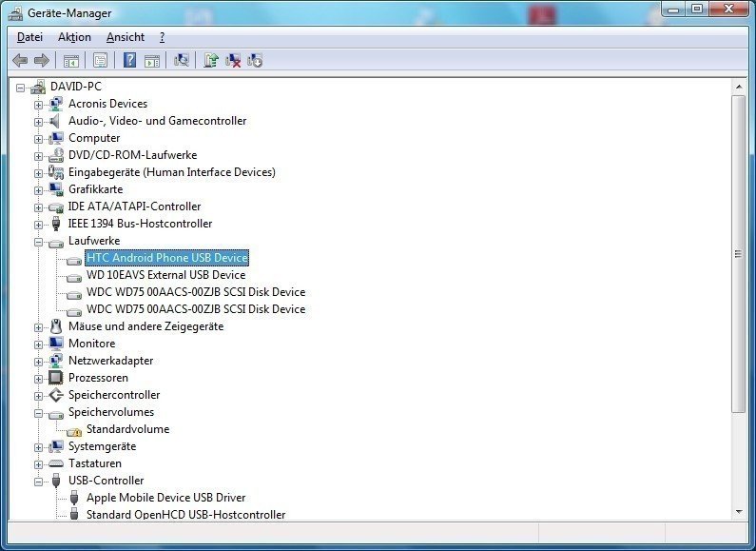This screenshot has height=551, width=756.
Task: Click the Apple Mobile Device USB plug icon
Action: [x=74, y=498]
